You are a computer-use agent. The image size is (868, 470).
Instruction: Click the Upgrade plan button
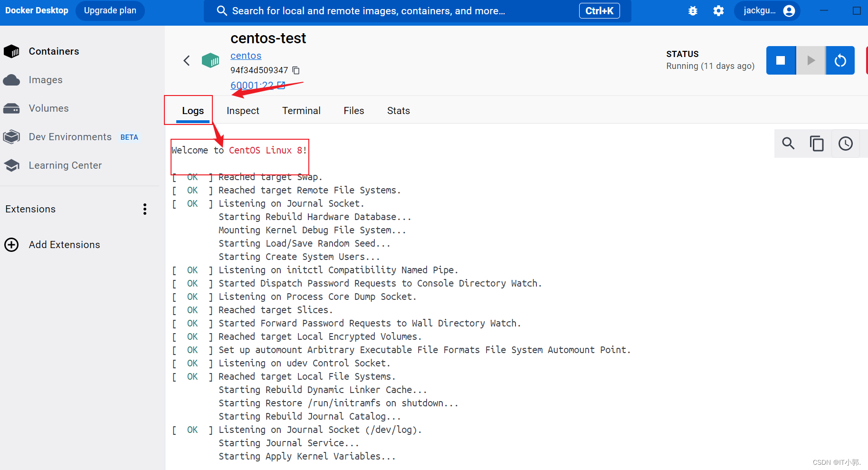(x=110, y=10)
